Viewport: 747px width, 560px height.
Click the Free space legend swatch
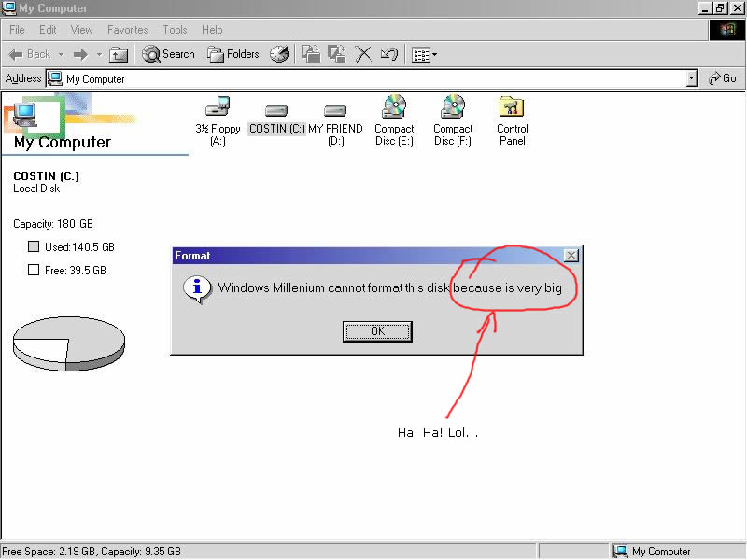34,270
